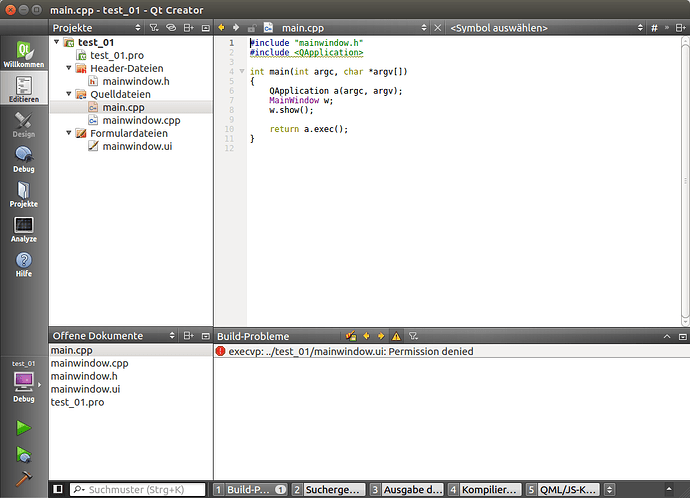The image size is (690, 498).
Task: Open the Suchergebnisse output tab
Action: click(x=328, y=489)
